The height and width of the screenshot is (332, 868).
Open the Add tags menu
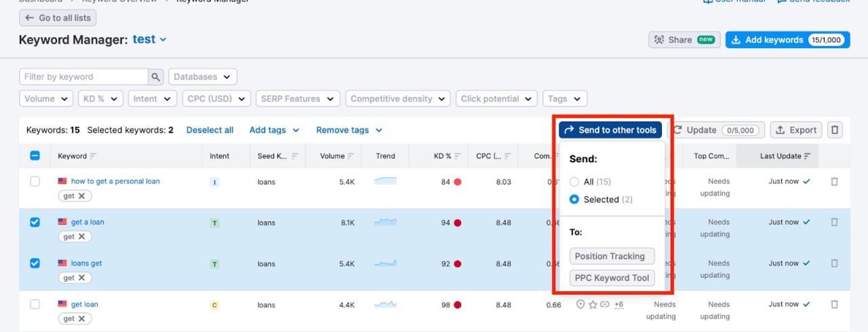click(274, 130)
